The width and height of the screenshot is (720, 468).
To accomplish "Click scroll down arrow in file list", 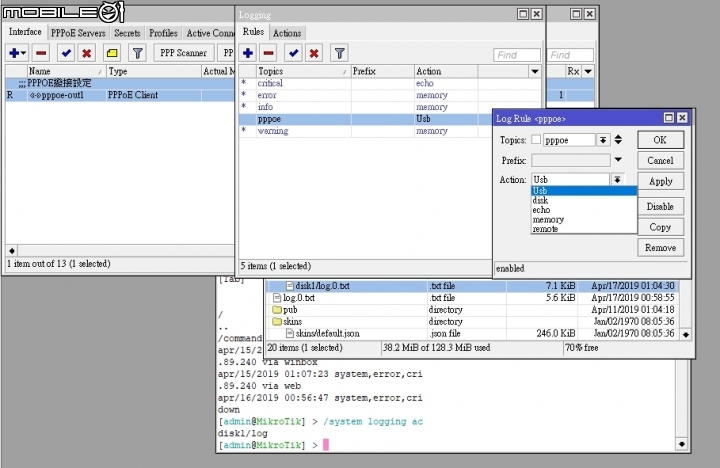I will [686, 334].
